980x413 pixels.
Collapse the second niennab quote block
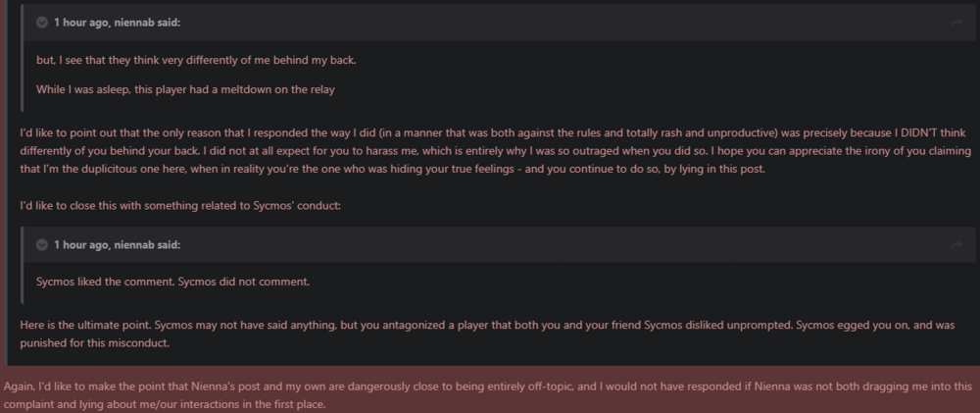point(42,244)
